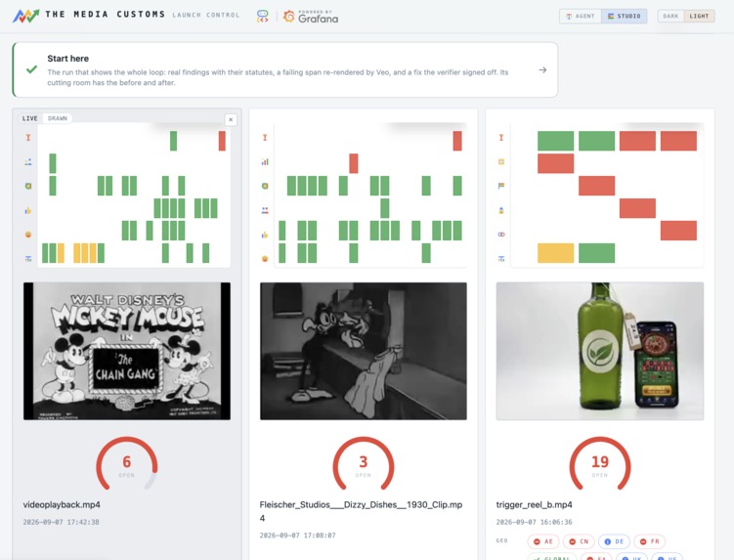The image size is (734, 560).
Task: Click the gauge showing 3 open findings
Action: (364, 464)
